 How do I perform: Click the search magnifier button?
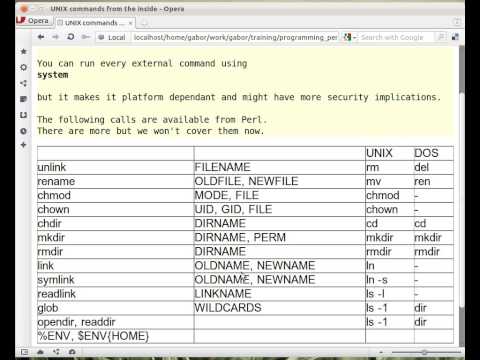point(441,37)
